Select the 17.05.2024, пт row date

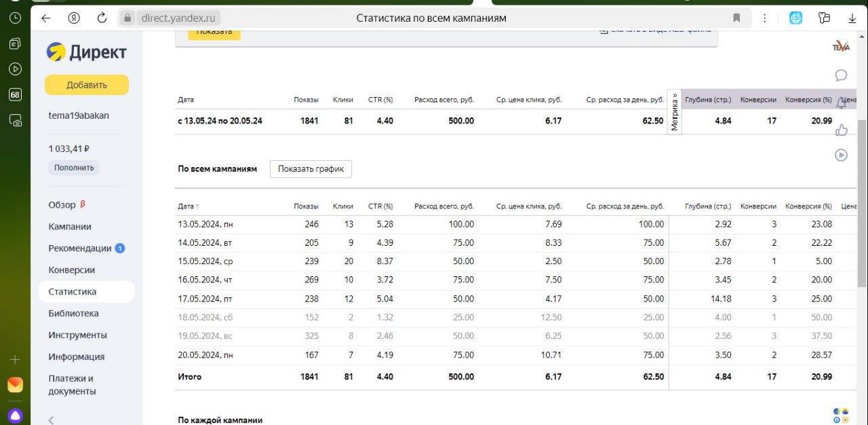205,299
